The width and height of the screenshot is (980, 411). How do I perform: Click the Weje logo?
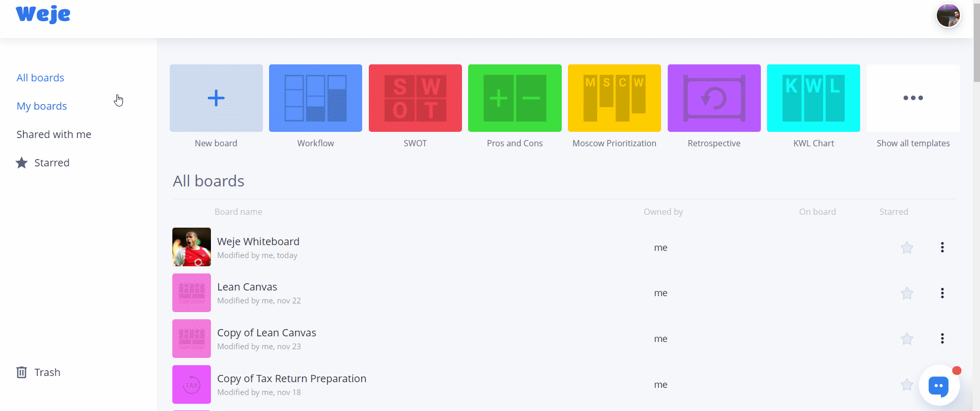43,14
